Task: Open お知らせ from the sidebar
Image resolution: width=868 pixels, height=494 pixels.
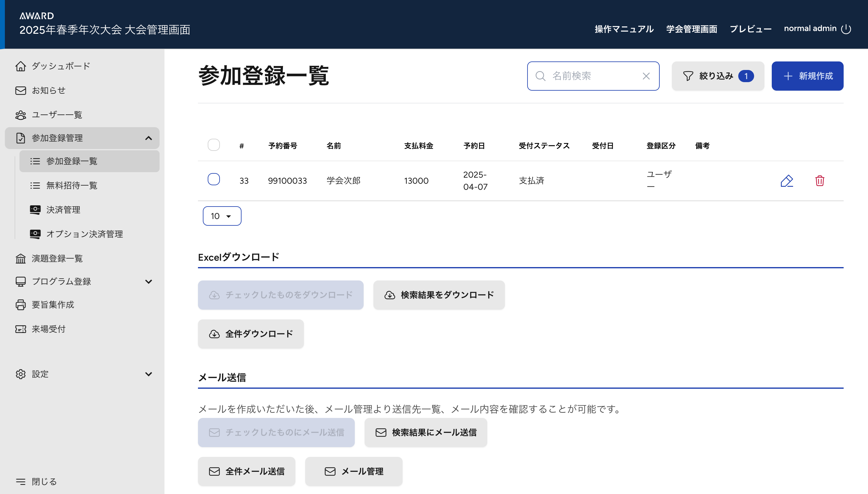Action: pyautogui.click(x=48, y=91)
